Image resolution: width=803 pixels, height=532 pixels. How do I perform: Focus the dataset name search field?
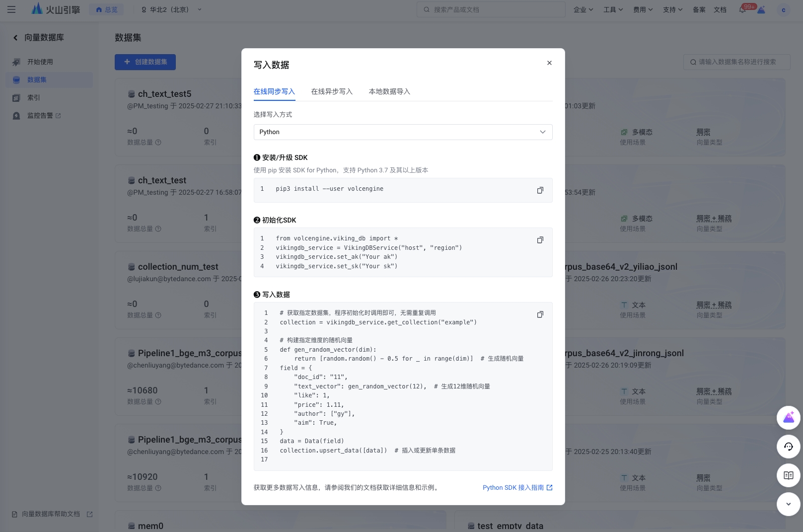coord(737,62)
